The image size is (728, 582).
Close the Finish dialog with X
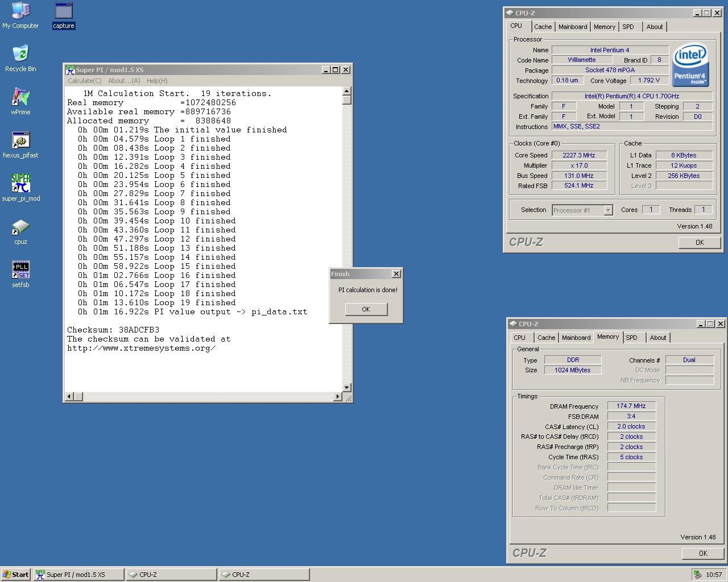click(396, 274)
